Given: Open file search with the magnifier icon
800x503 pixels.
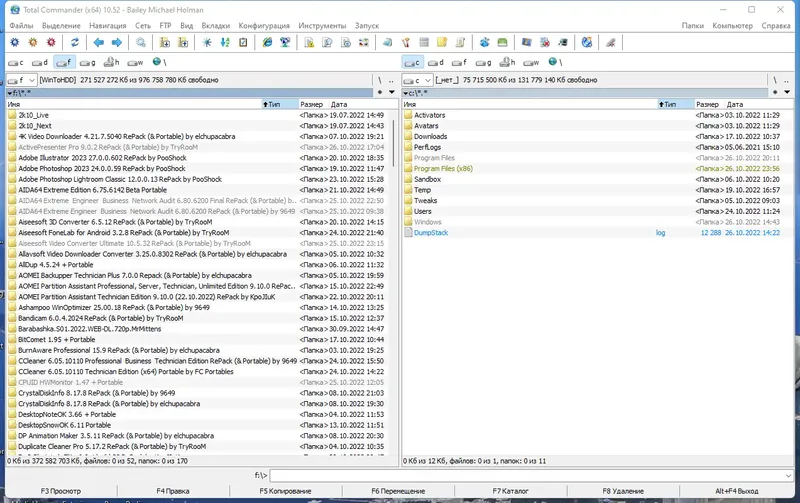Looking at the screenshot, I should point(141,42).
